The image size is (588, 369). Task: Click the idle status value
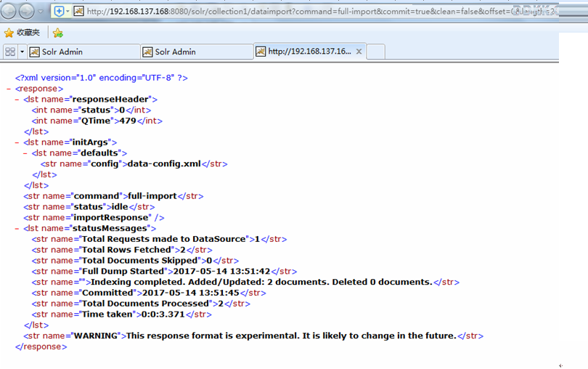click(x=120, y=207)
